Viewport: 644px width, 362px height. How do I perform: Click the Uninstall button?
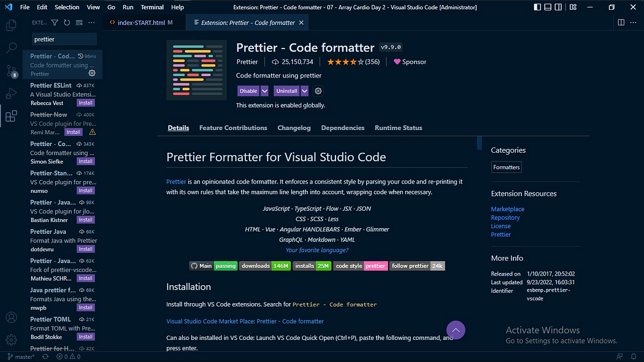(x=286, y=91)
